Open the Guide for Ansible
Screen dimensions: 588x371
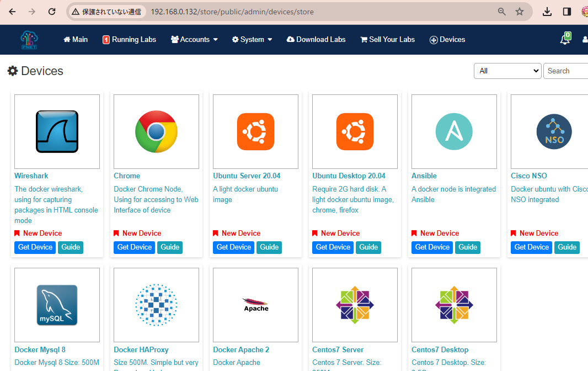point(468,247)
